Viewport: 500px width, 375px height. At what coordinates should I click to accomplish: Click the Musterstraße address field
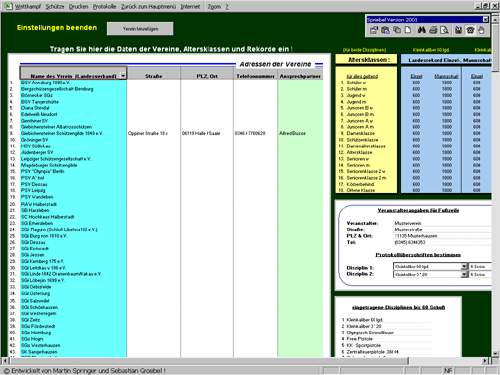coord(442,229)
